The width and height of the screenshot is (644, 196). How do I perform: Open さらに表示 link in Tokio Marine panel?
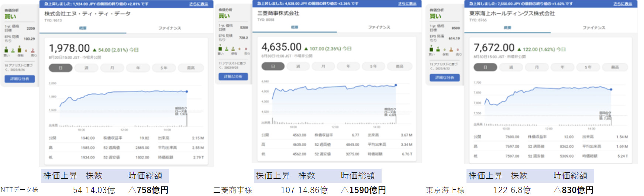point(622,4)
